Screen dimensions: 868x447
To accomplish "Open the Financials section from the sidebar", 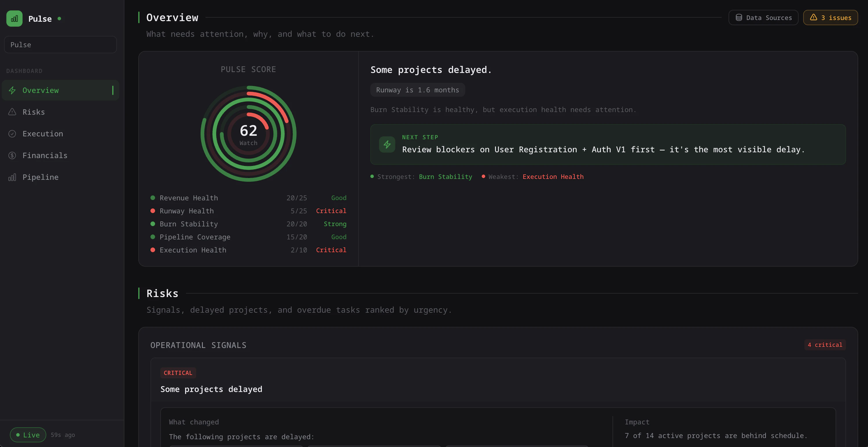I will click(45, 155).
